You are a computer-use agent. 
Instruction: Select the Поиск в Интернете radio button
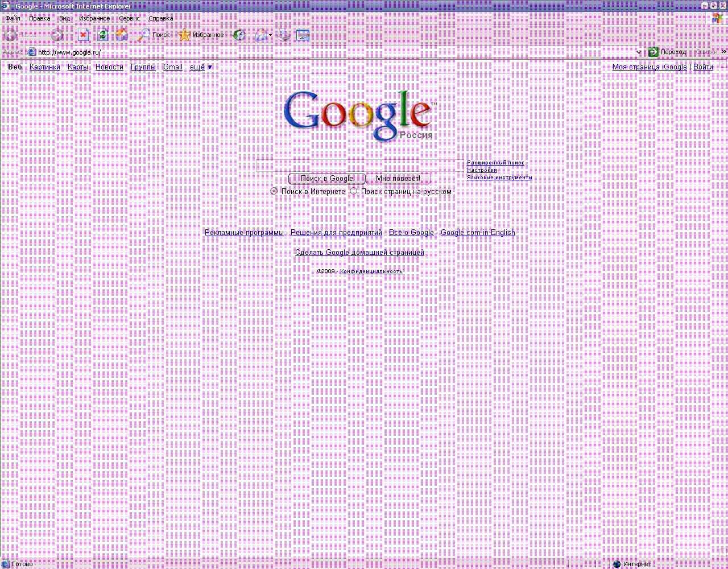(x=274, y=191)
